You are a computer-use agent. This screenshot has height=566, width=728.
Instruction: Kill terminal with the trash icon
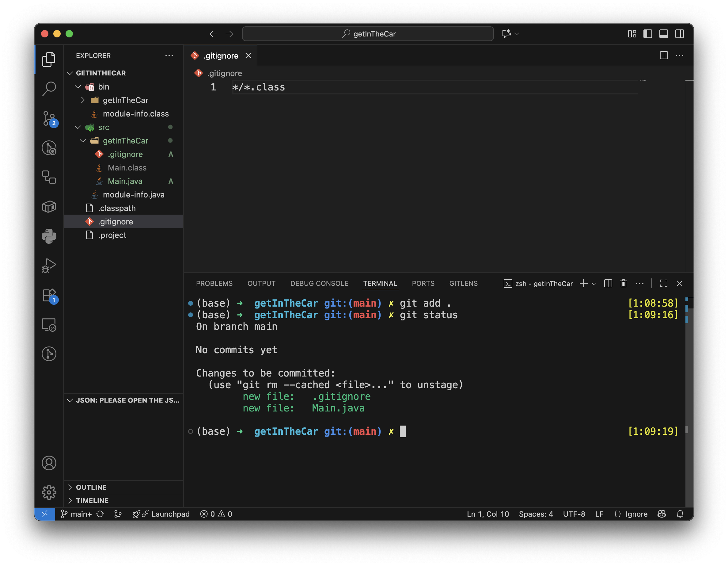click(x=623, y=284)
